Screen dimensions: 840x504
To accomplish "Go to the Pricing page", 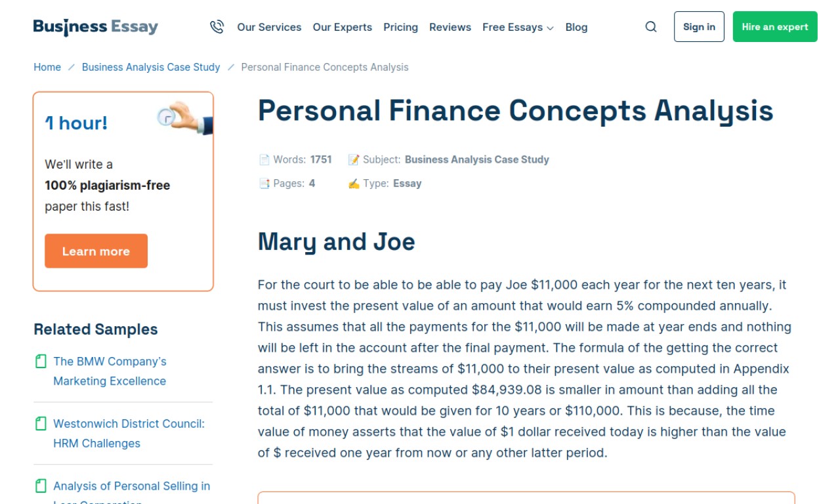I will (400, 27).
